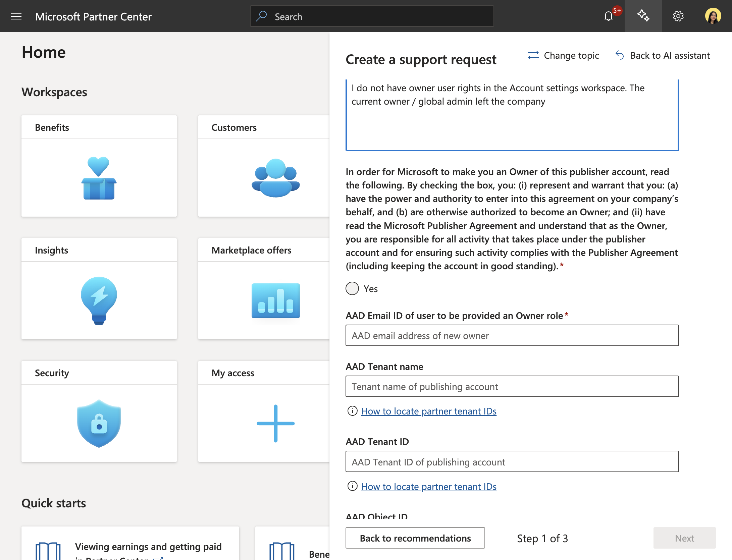Open Viewing earnings quick start book icon

(48, 551)
